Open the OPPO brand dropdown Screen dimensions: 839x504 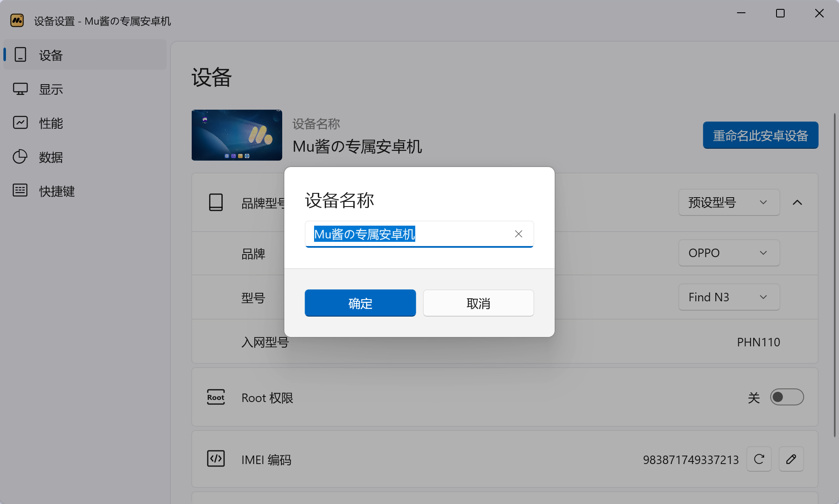click(x=729, y=253)
